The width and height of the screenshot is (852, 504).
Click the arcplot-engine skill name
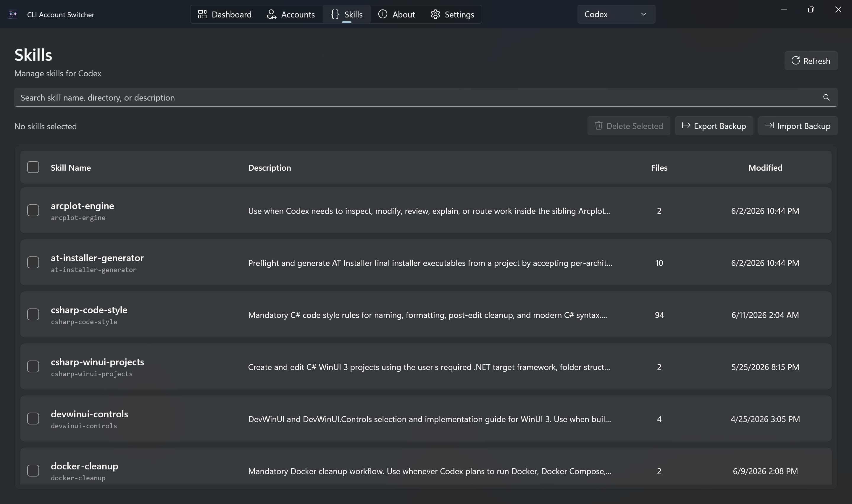pos(83,206)
